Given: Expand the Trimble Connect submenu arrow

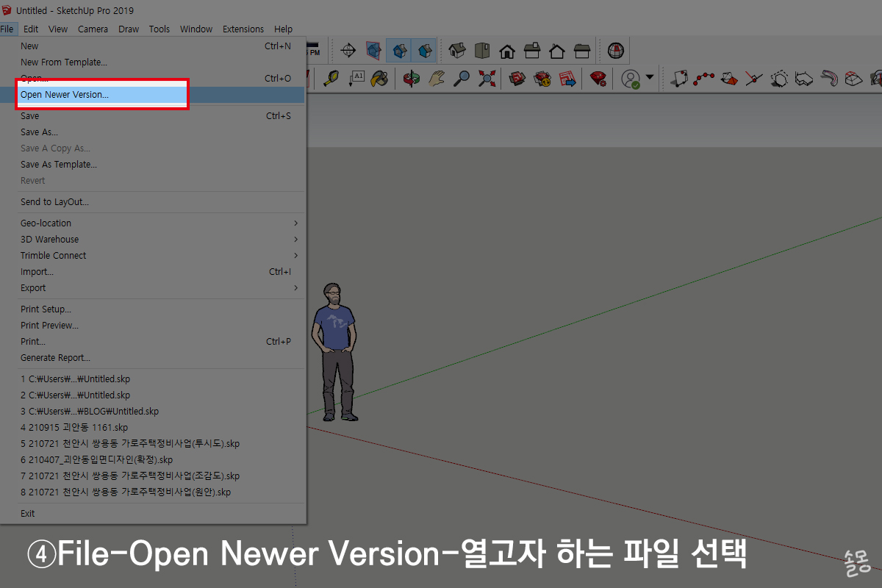Looking at the screenshot, I should click(x=296, y=255).
